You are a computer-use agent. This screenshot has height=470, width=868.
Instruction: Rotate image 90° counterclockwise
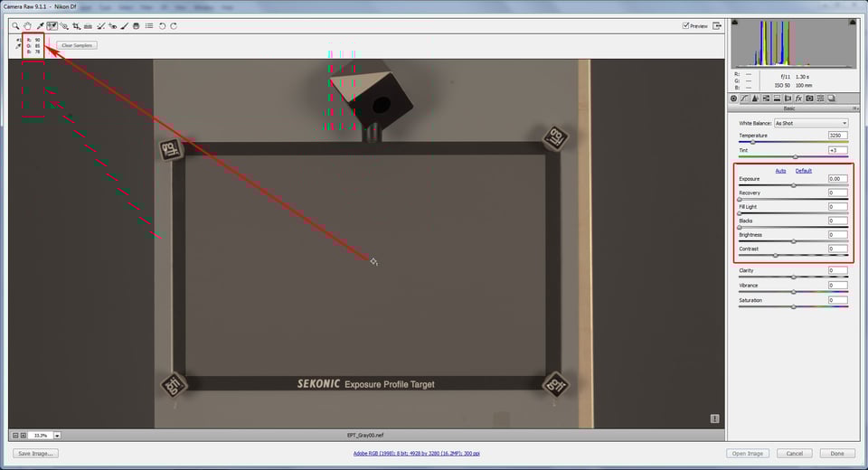pyautogui.click(x=162, y=26)
